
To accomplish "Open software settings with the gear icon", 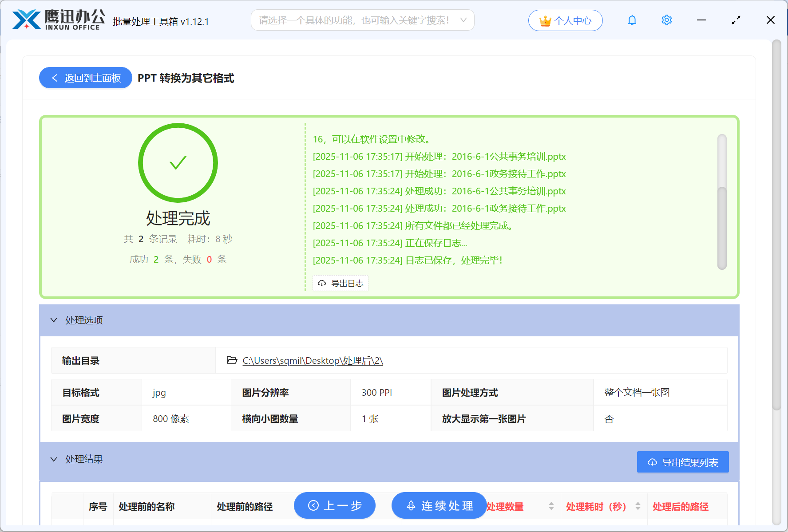I will pos(666,20).
